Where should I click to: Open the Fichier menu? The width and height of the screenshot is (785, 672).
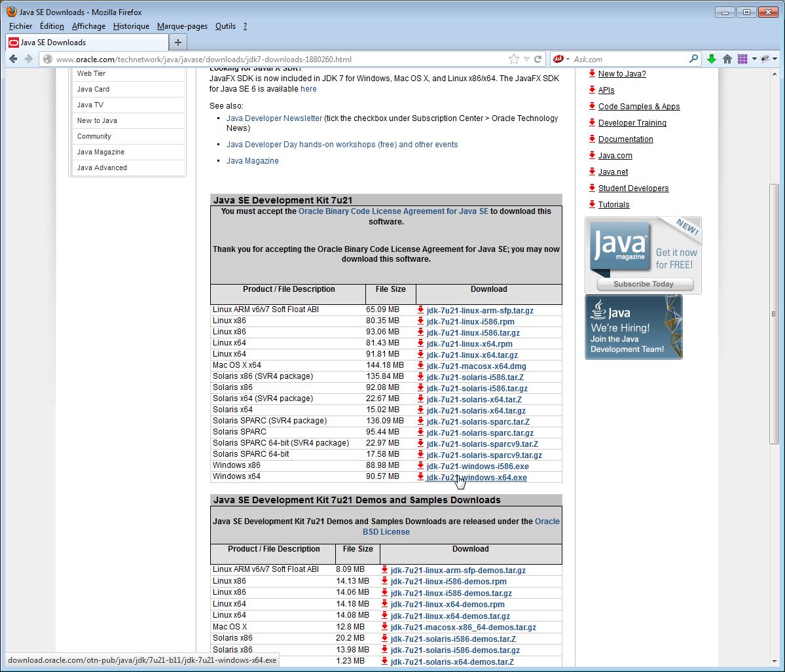(x=20, y=26)
